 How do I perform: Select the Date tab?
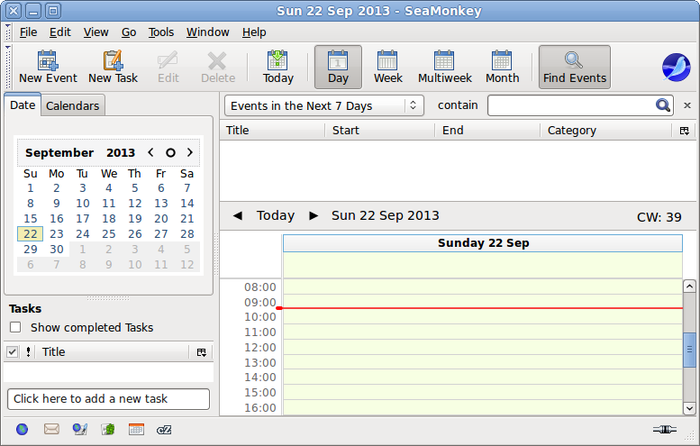coord(23,105)
